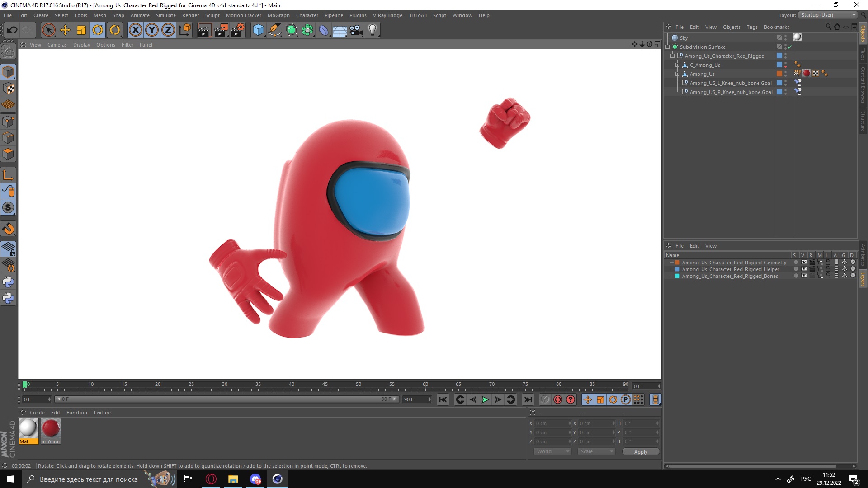Toggle Sky object visibility dots
Image resolution: width=868 pixels, height=488 pixels.
click(x=786, y=38)
